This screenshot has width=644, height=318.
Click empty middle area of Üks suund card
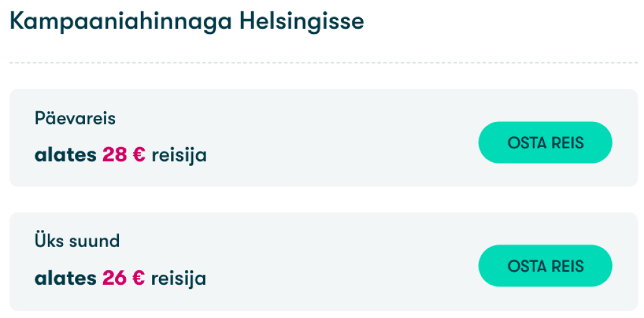(x=340, y=261)
